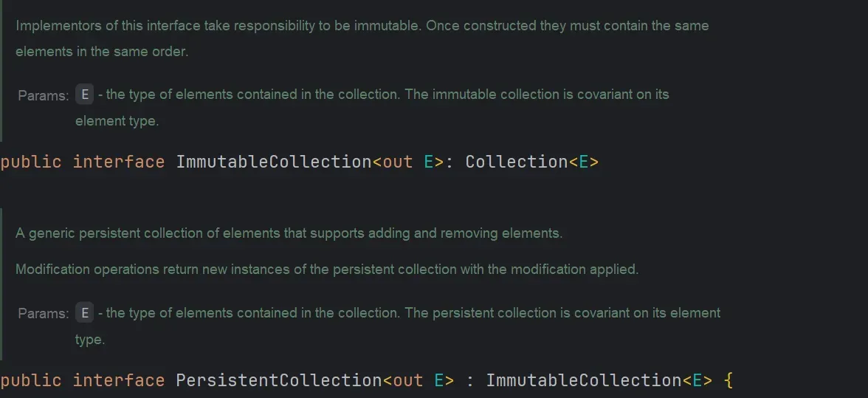Click the ImmutableCollection interface name in its declaration
The width and height of the screenshot is (868, 398).
(273, 162)
